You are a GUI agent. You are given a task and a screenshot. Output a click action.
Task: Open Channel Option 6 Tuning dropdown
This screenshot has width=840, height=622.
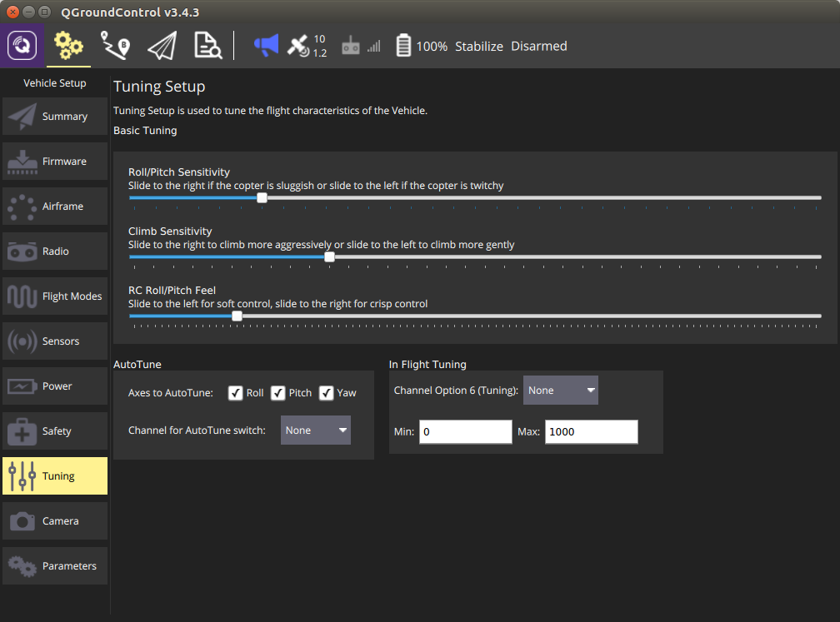(561, 391)
